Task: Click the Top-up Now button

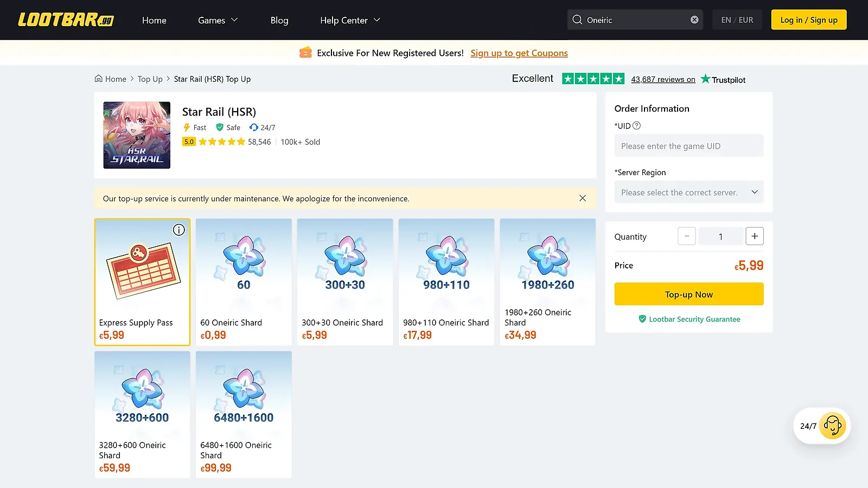Action: click(x=689, y=294)
